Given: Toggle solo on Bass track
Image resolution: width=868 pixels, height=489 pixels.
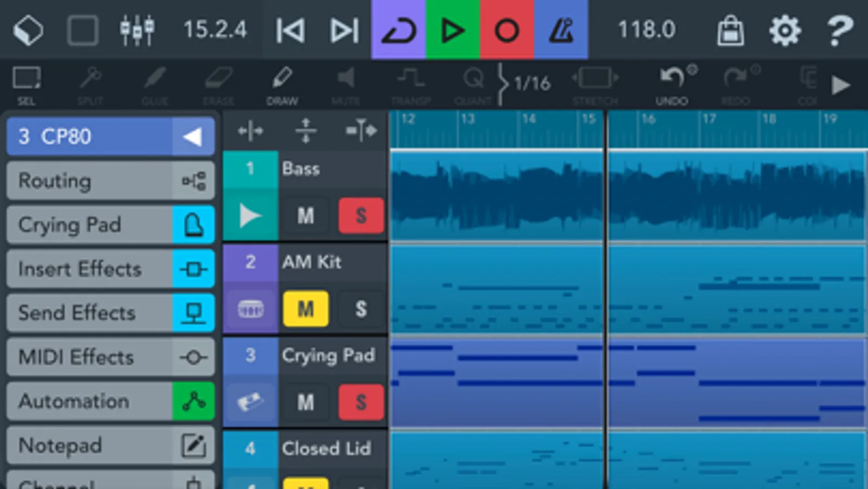Looking at the screenshot, I should click(361, 216).
